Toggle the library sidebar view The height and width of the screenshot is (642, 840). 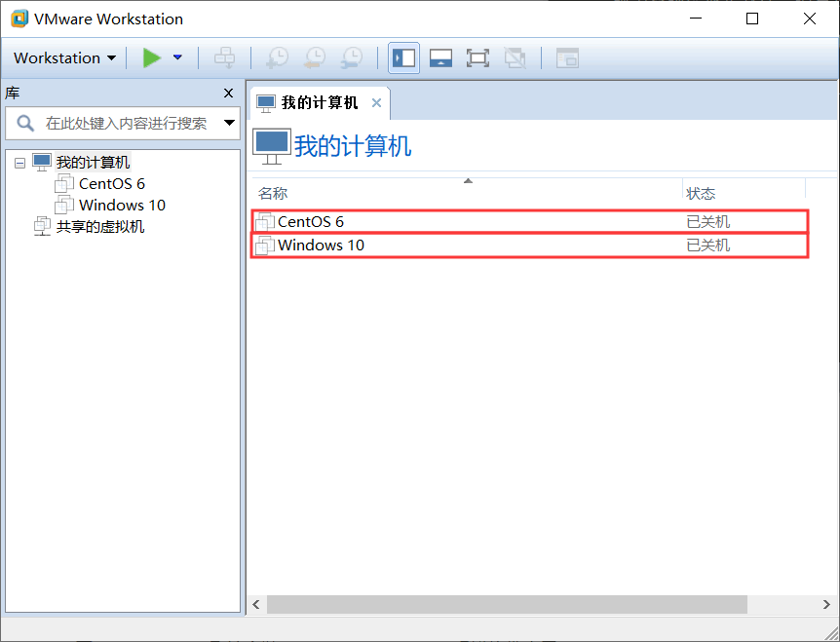pyautogui.click(x=403, y=58)
